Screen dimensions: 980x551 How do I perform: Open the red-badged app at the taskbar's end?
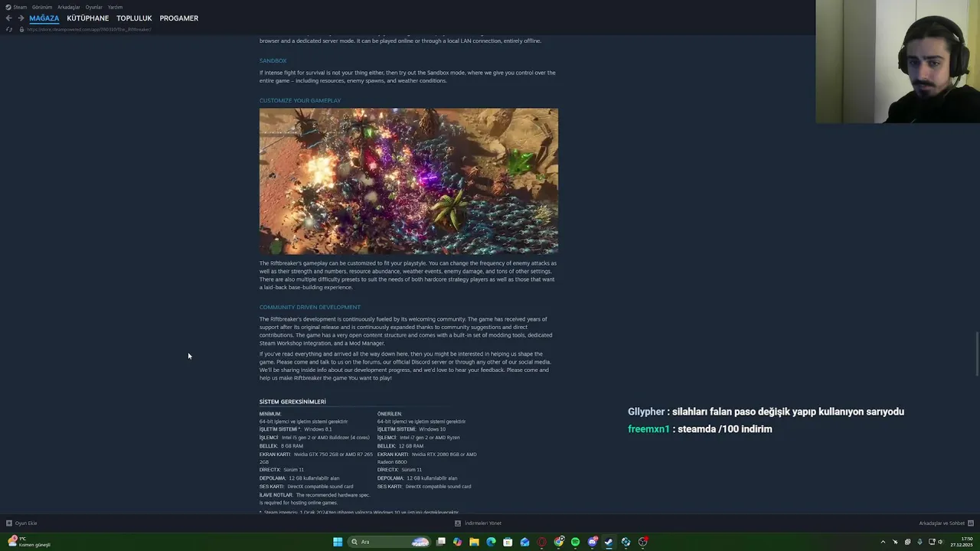point(643,542)
